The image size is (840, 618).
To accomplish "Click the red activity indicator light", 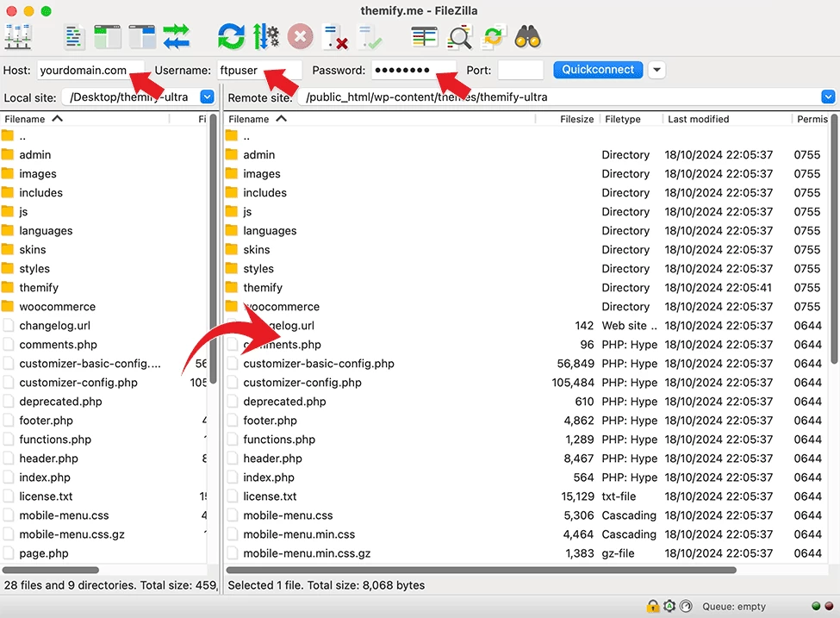I will (x=829, y=606).
